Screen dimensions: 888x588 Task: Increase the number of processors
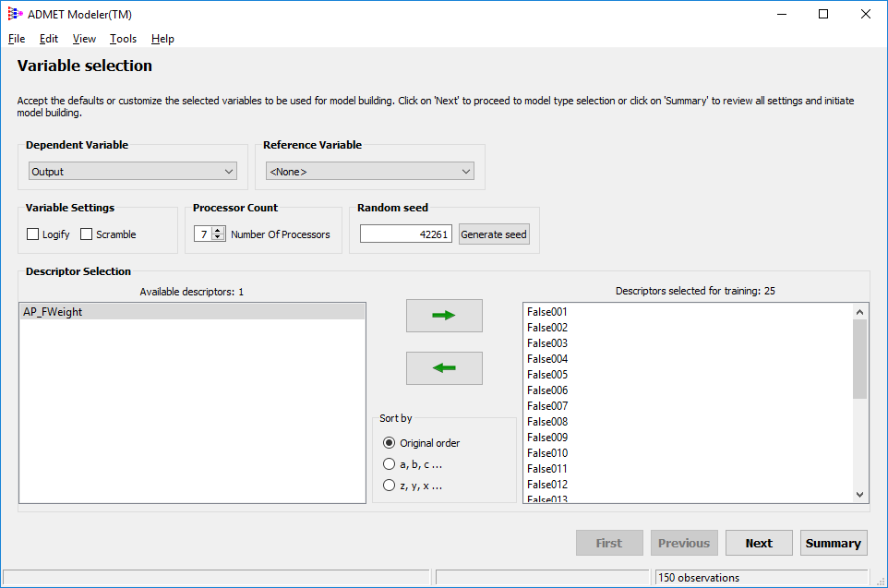point(218,230)
